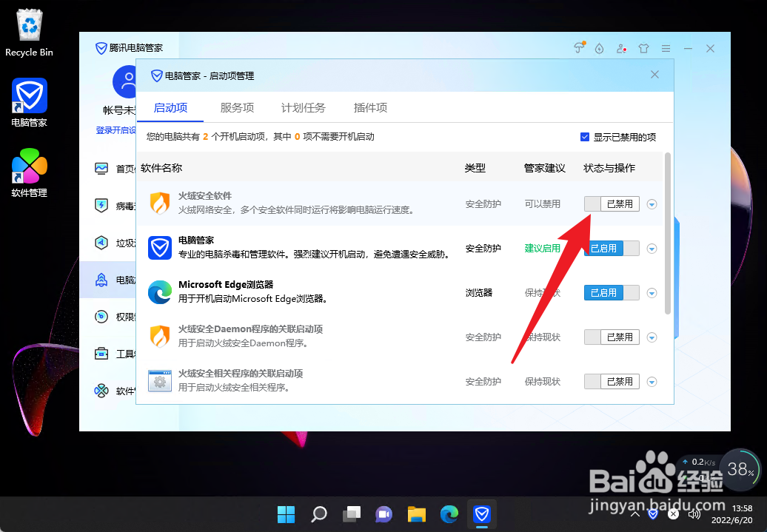Open 电脑管家 desktop shortcut
Viewport: 767px width, 532px height.
pyautogui.click(x=30, y=103)
